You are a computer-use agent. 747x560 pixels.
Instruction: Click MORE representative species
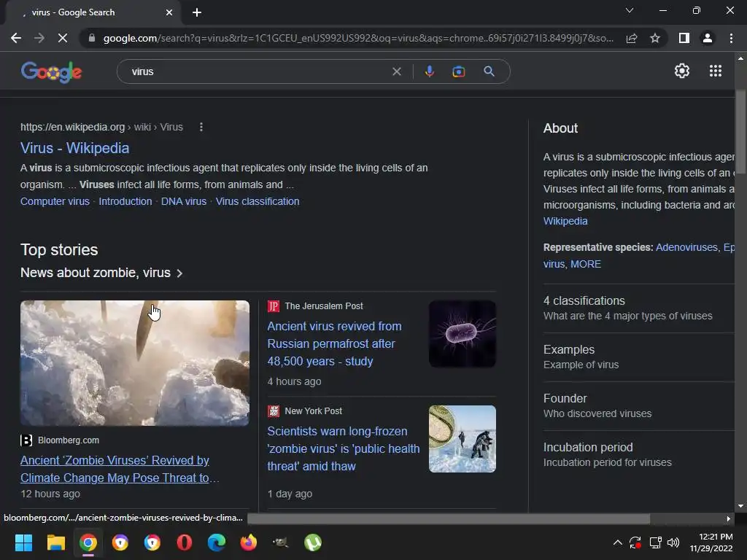[x=586, y=264]
